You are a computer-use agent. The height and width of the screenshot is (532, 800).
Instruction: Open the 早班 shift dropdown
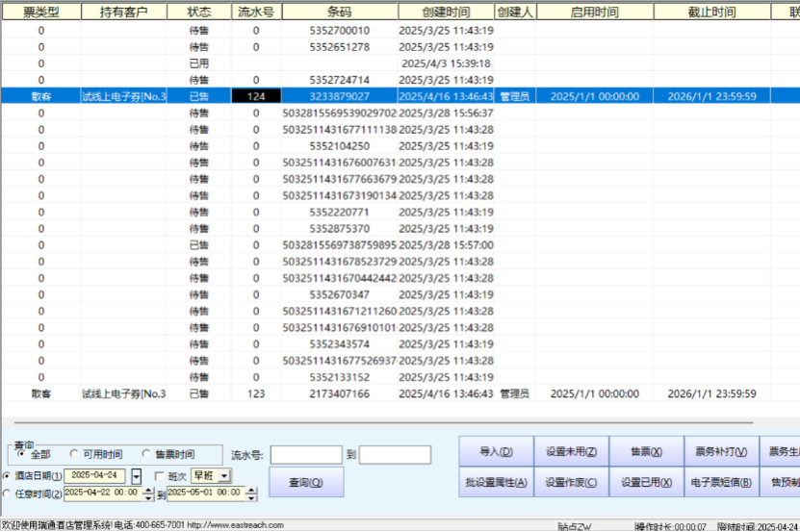[224, 476]
